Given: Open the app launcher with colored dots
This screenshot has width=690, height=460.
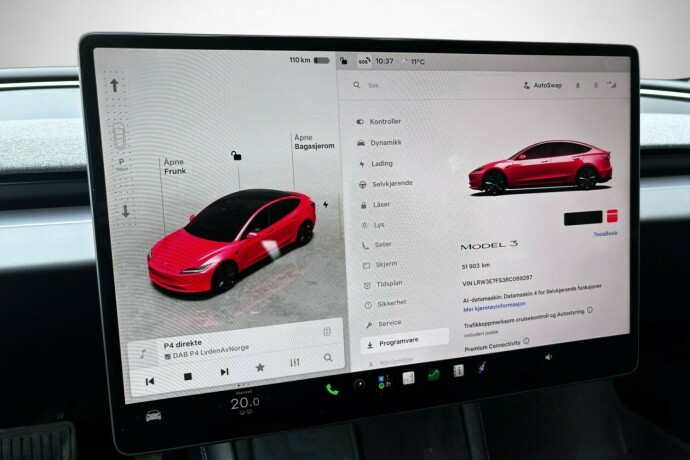Looking at the screenshot, I should coord(384,382).
